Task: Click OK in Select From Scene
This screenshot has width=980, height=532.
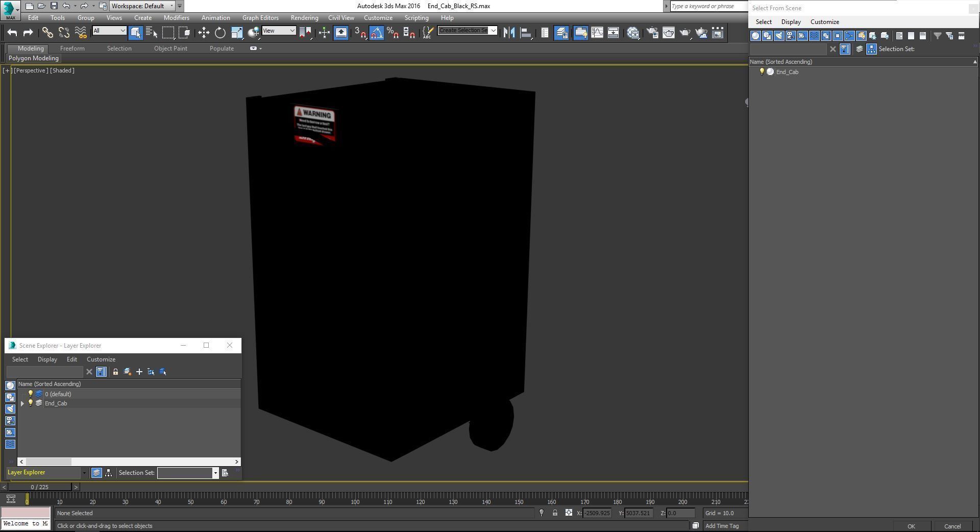Action: (911, 526)
